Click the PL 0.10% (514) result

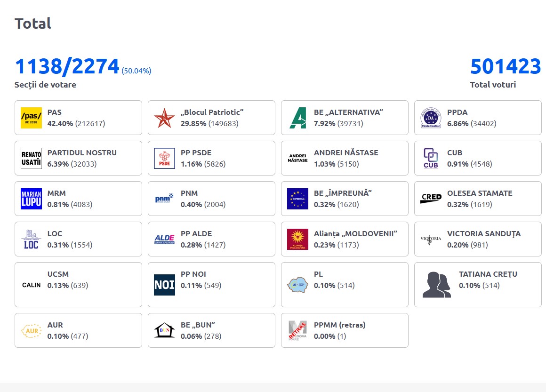click(x=334, y=286)
